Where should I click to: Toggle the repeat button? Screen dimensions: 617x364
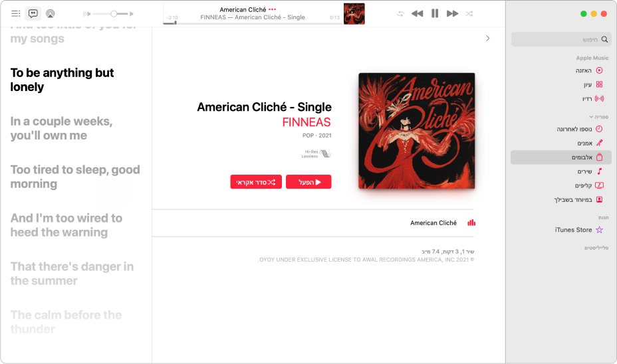click(400, 14)
